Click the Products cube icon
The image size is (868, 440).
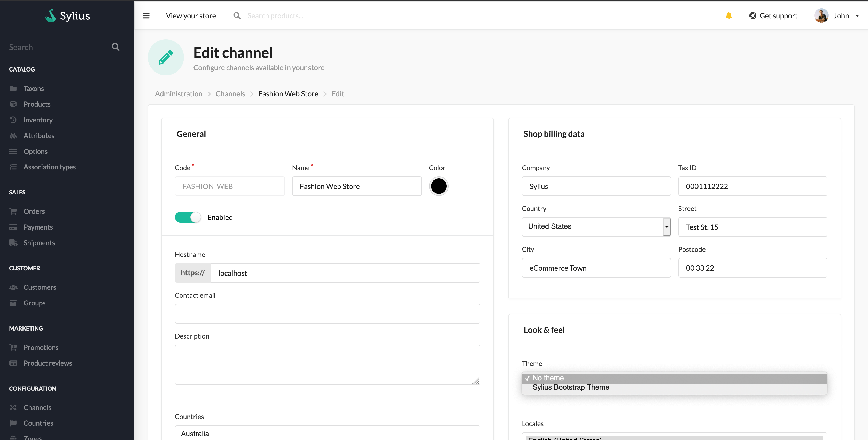tap(13, 104)
